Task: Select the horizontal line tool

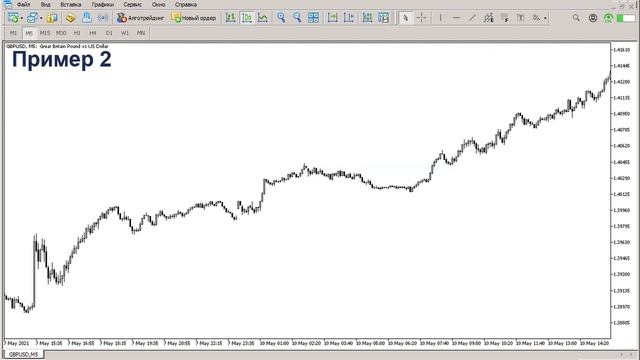Action: point(456,18)
